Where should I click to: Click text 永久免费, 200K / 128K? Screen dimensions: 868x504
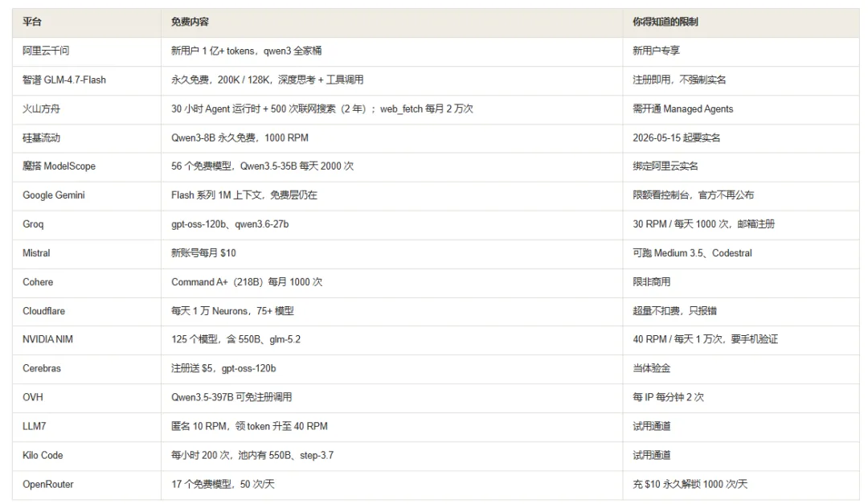[220, 80]
